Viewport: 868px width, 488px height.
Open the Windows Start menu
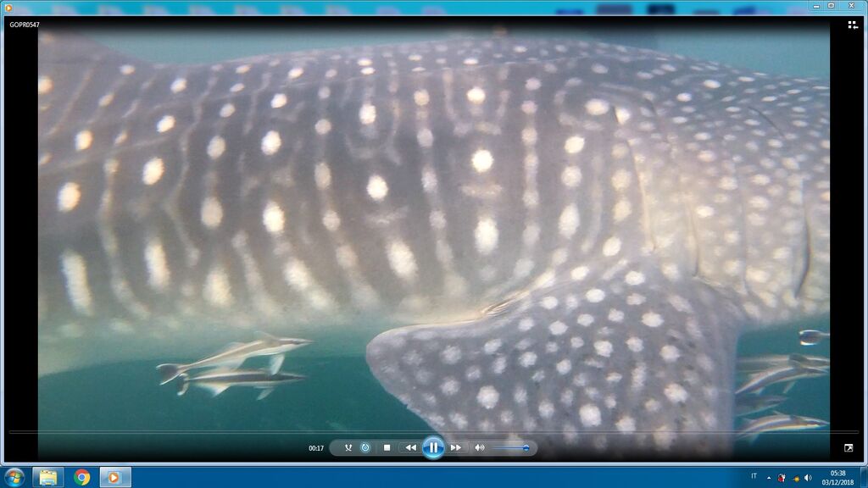(14, 477)
